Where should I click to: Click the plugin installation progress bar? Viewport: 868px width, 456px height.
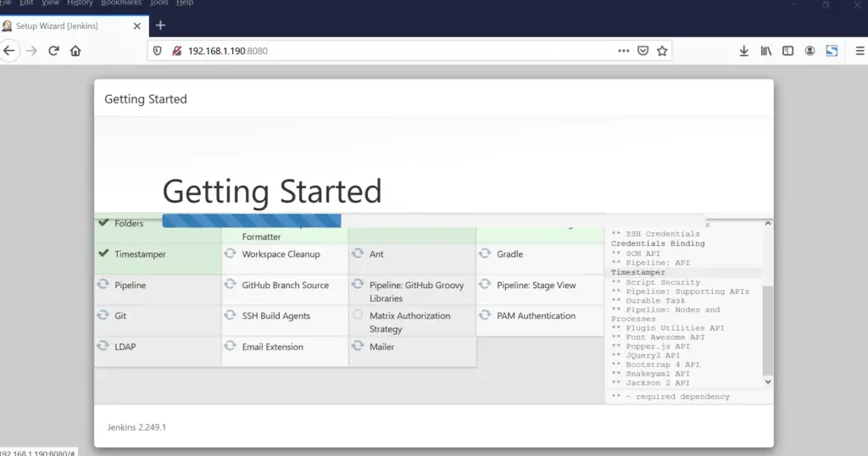(251, 221)
